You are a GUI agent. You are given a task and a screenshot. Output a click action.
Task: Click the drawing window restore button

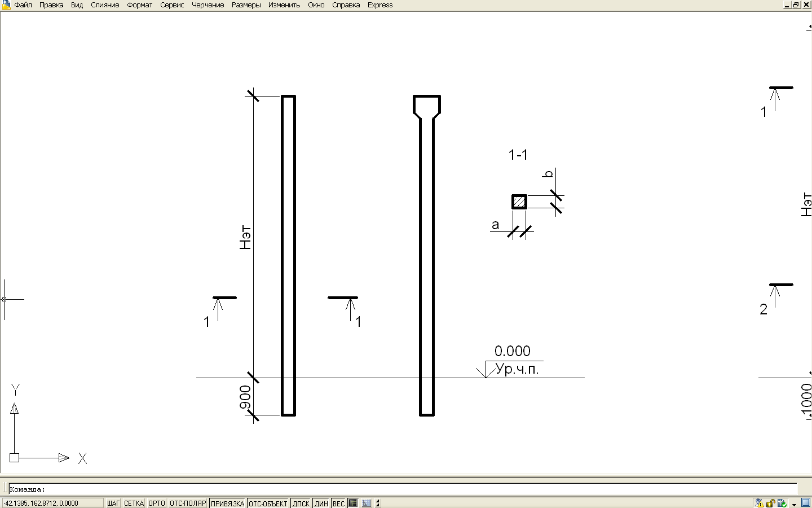pos(796,5)
